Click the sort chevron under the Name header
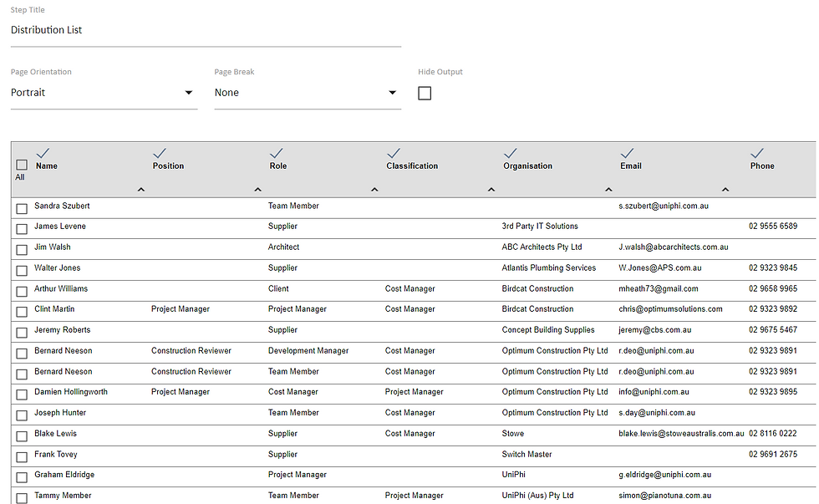Viewport: 819px width, 504px height. (x=141, y=189)
